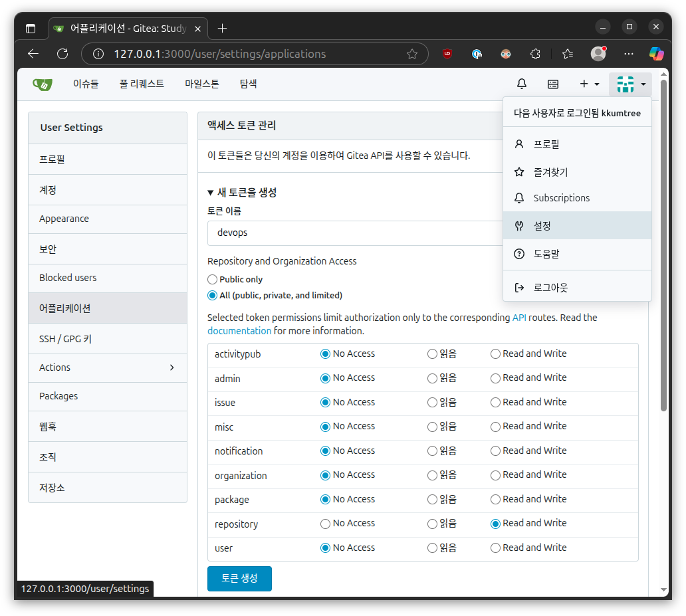The image size is (686, 616).
Task: Open the API link in the description
Action: pyautogui.click(x=519, y=318)
